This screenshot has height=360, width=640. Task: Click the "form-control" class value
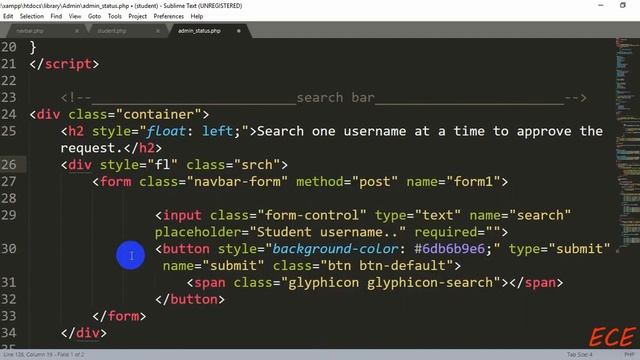[312, 216]
